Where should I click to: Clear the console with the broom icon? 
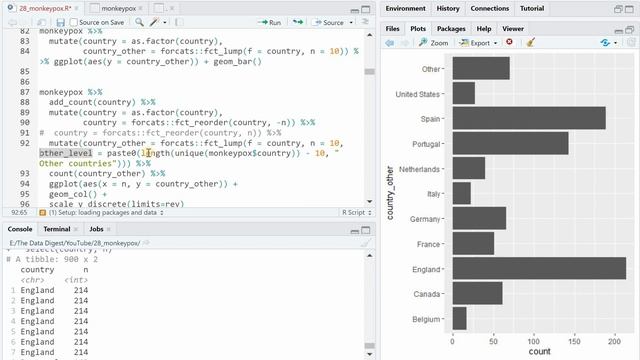point(366,243)
